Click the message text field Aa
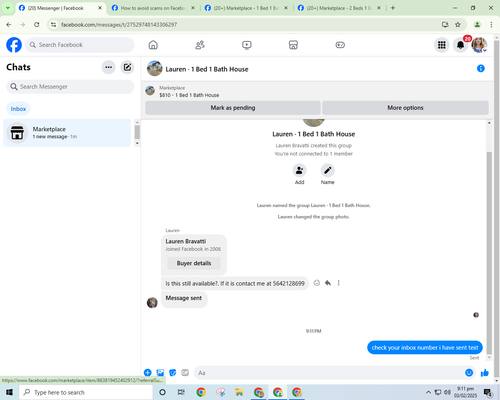This screenshot has width=500, height=400. click(x=328, y=373)
